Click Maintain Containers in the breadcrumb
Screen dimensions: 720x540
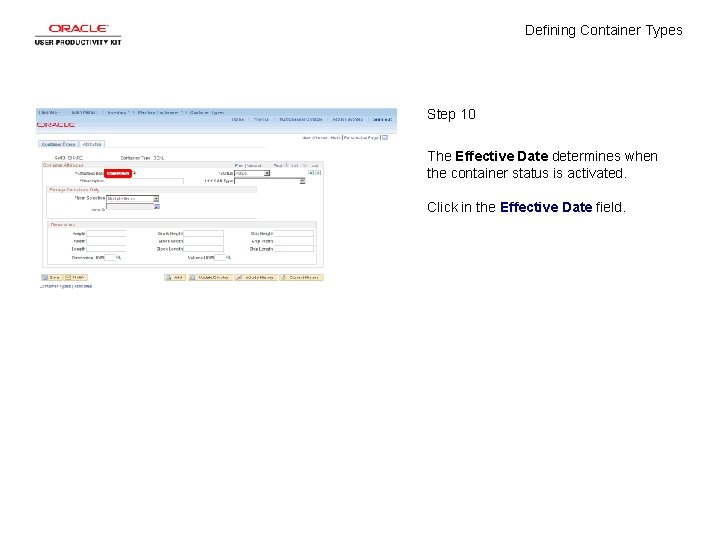(158, 112)
